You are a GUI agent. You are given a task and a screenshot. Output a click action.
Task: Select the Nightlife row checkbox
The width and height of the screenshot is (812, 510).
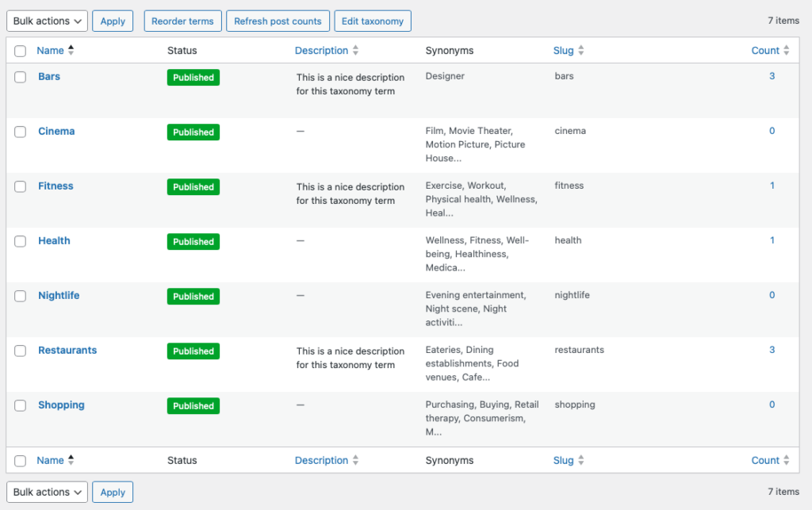21,296
